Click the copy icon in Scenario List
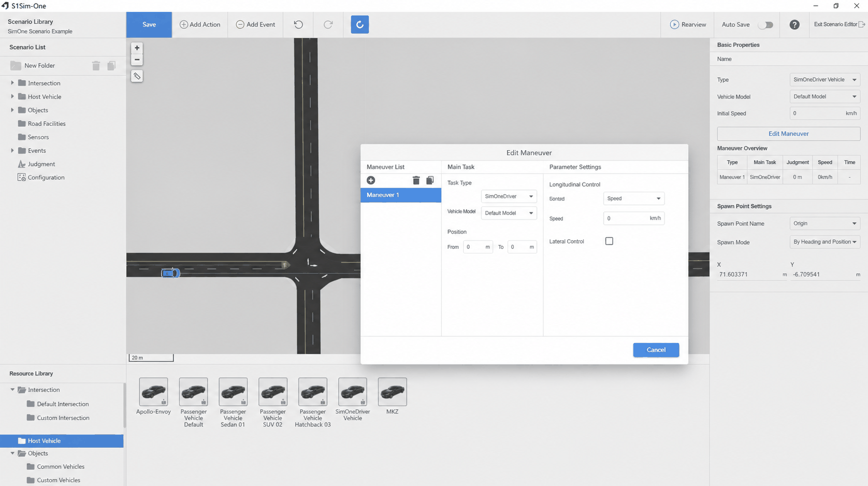 point(111,66)
